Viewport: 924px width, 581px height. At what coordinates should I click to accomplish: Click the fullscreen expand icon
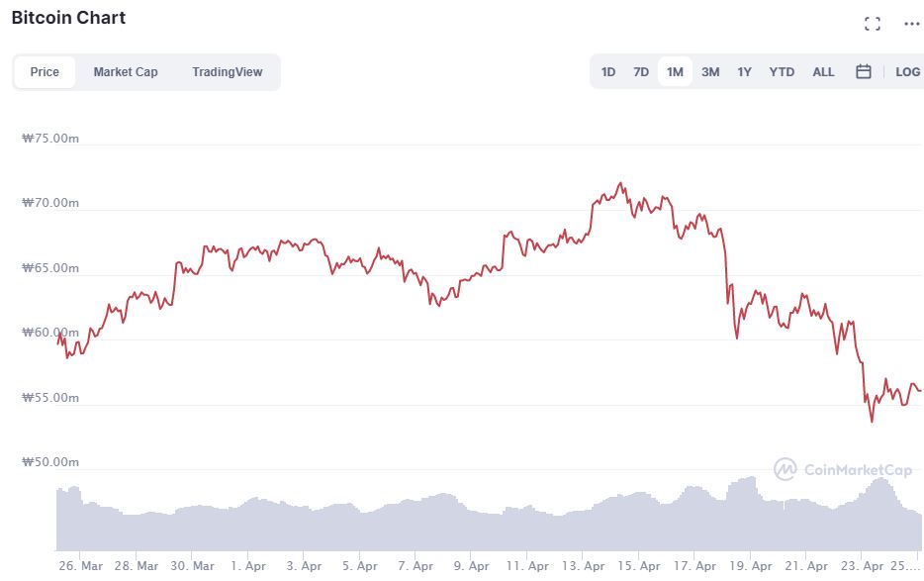click(872, 24)
